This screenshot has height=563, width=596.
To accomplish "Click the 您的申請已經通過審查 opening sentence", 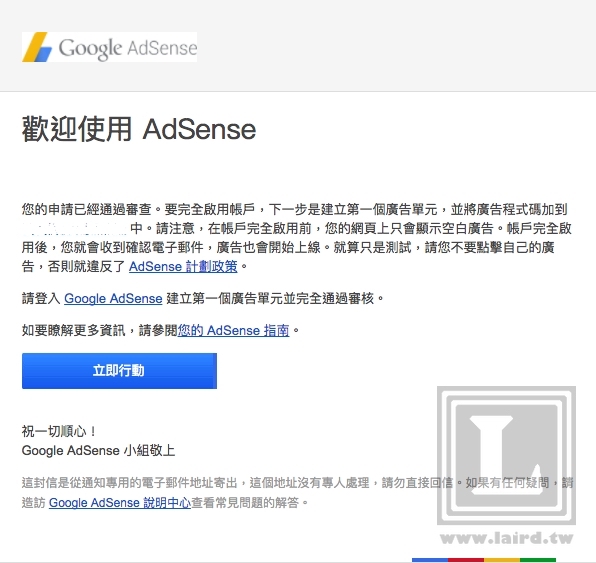I will click(x=86, y=209).
